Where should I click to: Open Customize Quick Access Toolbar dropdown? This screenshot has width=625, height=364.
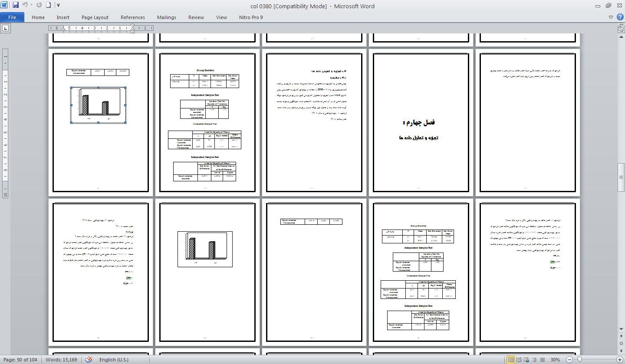point(59,6)
